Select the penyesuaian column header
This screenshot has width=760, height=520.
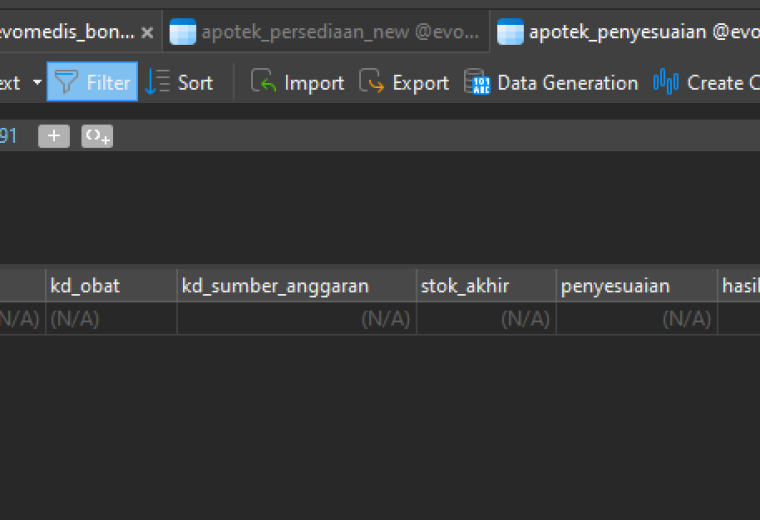point(636,285)
